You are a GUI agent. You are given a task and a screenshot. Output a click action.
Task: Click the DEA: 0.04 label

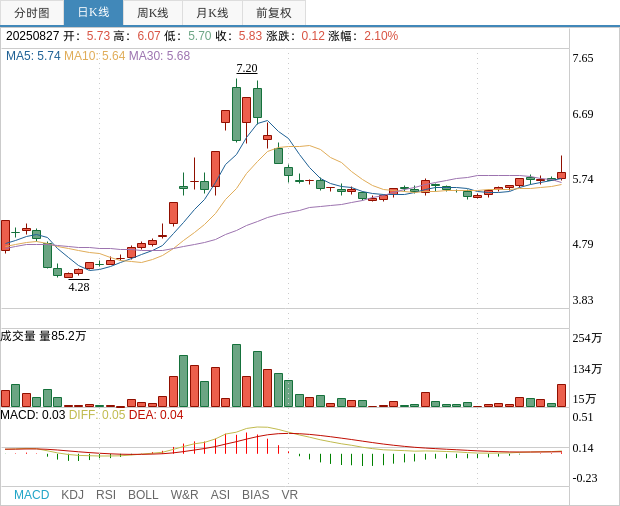pyautogui.click(x=156, y=415)
